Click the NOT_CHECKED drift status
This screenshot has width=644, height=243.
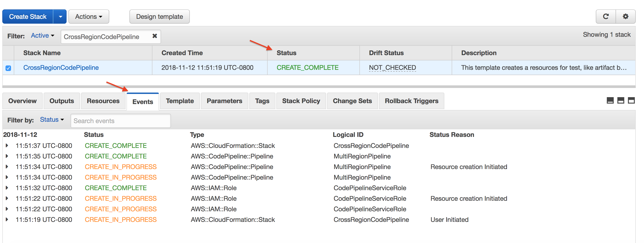click(x=392, y=68)
